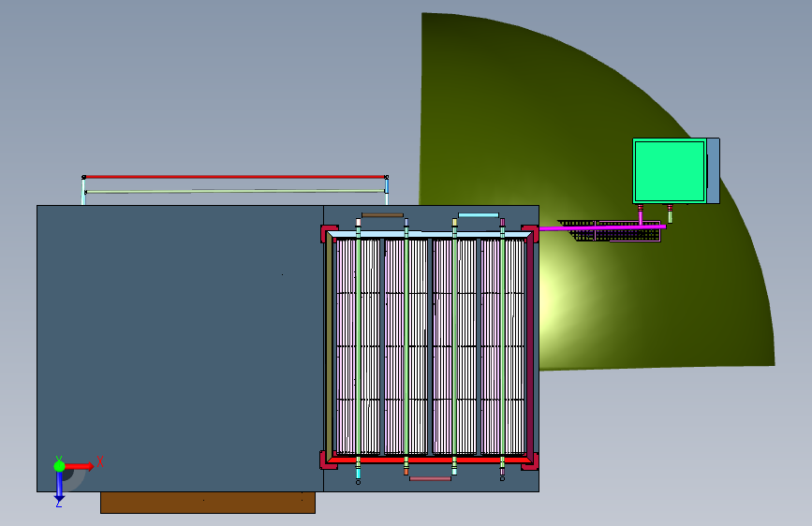Select the bright green box component
812x526 pixels.
click(669, 171)
